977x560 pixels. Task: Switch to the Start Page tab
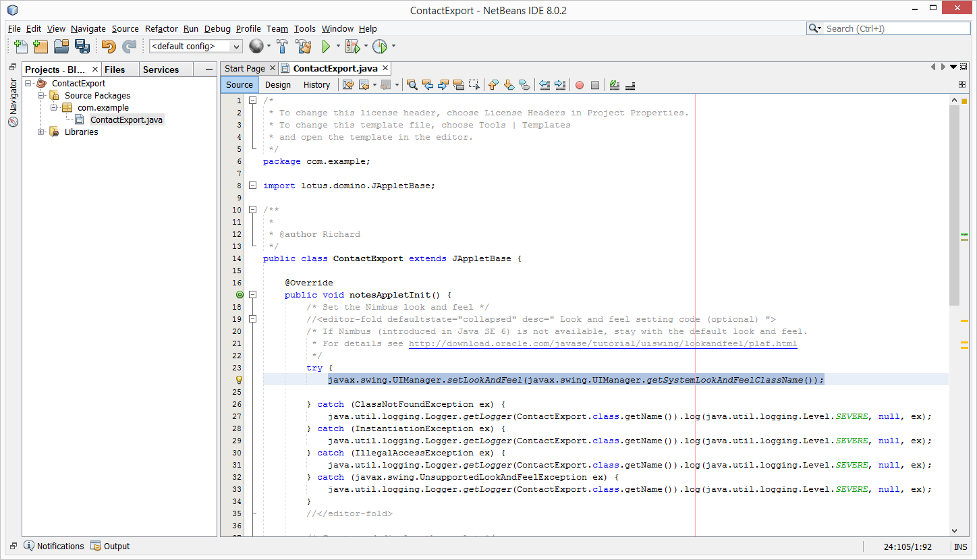(244, 68)
